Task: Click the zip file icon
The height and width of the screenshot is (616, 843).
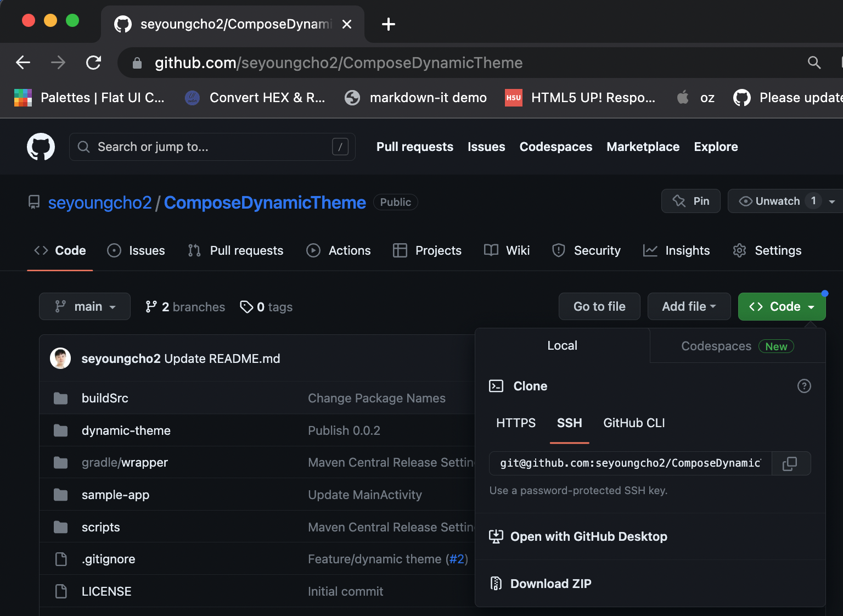Action: coord(496,584)
